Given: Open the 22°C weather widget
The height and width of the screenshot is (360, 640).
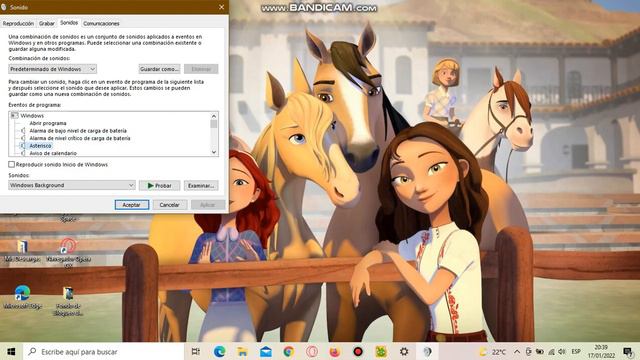Looking at the screenshot, I should (x=493, y=351).
